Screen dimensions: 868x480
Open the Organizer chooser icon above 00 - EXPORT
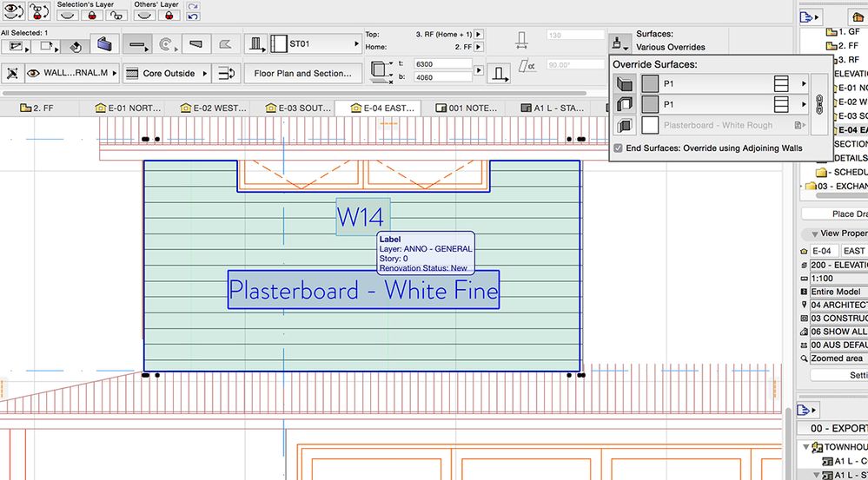[809, 410]
